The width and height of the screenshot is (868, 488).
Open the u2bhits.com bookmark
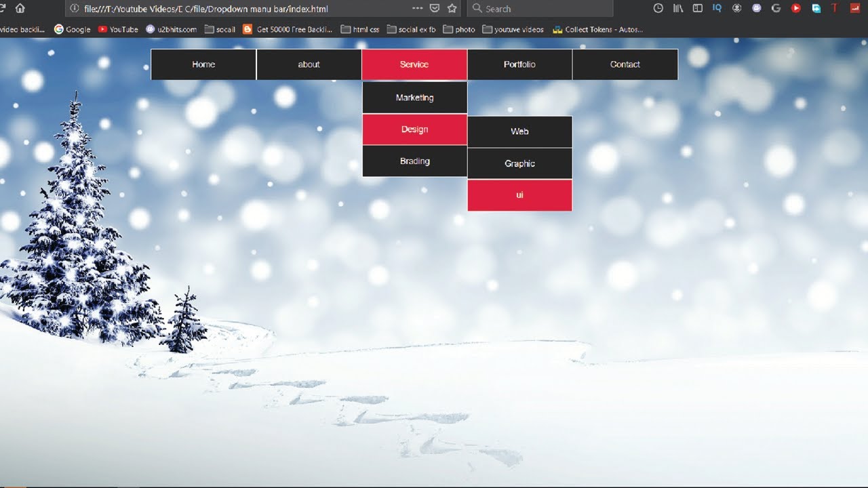(x=171, y=29)
